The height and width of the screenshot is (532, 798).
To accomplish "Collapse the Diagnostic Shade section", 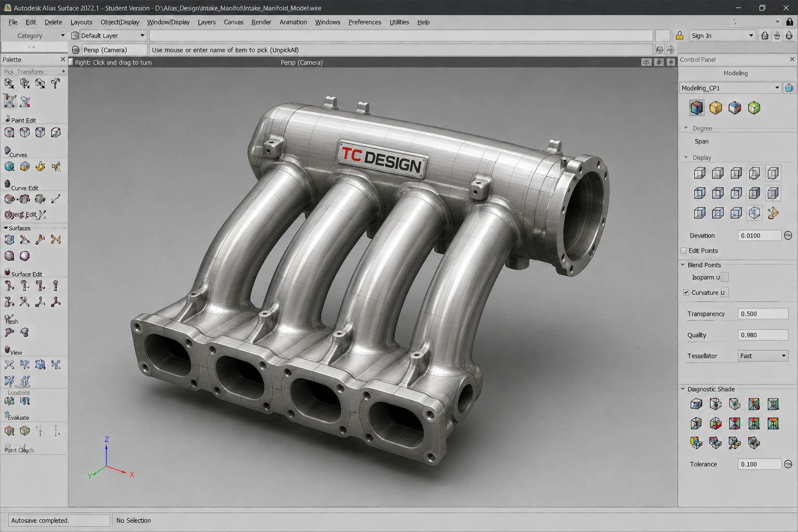I will 683,389.
